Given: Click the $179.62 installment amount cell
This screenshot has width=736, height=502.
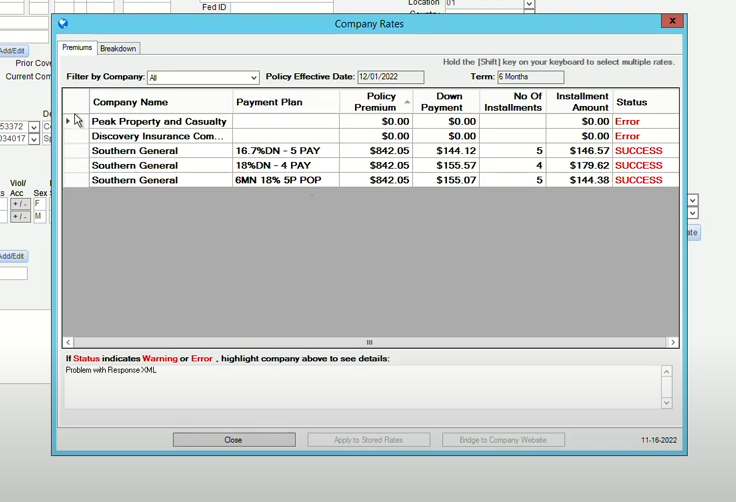Looking at the screenshot, I should tap(579, 165).
